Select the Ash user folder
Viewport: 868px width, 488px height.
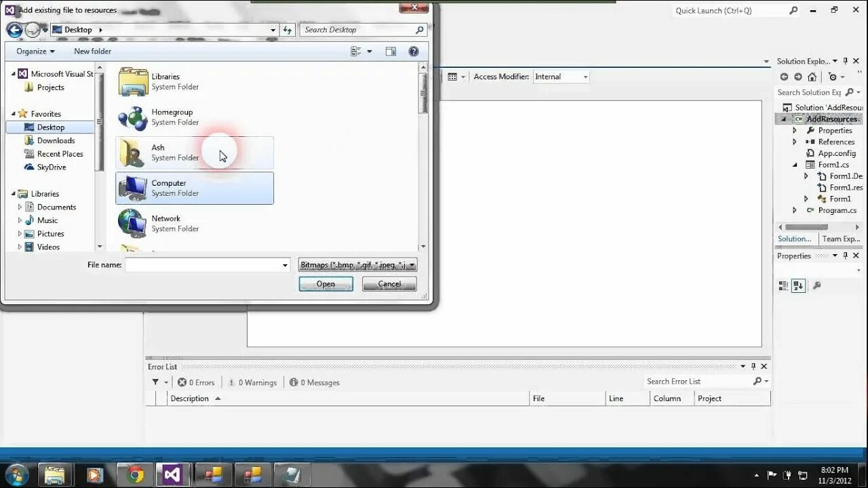(195, 152)
